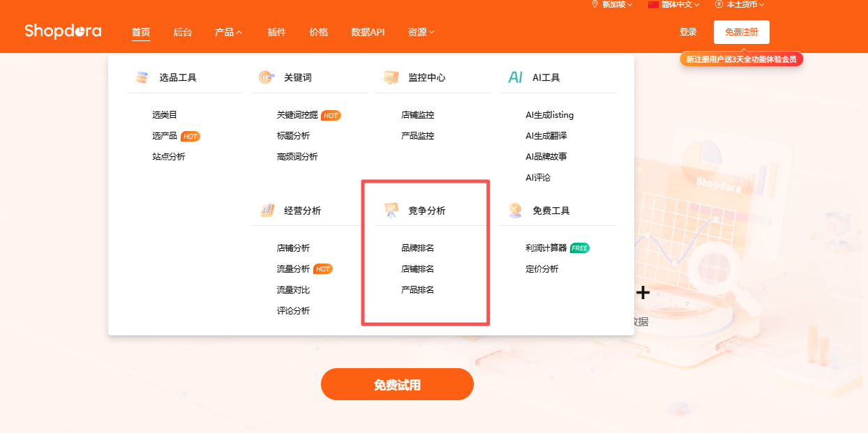Click the 经营分析 chart icon
Viewport: 868px width, 433px height.
[x=267, y=210]
